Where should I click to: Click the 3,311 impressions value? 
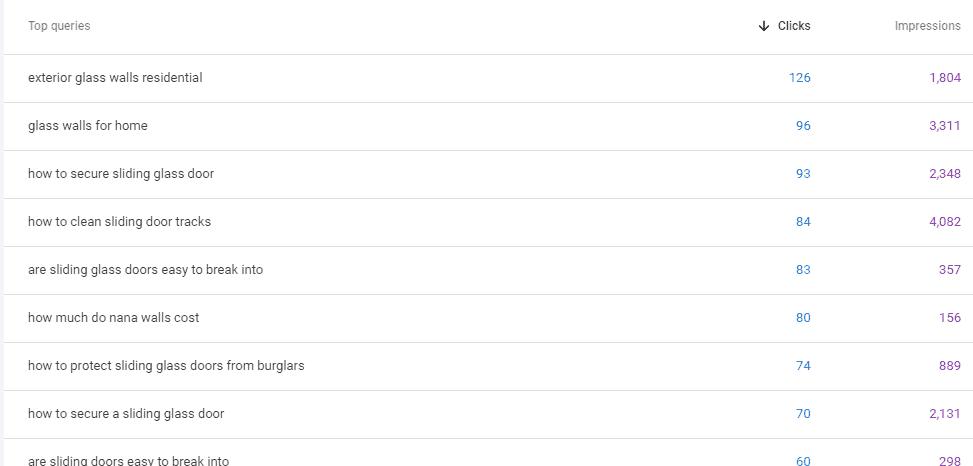(x=945, y=126)
